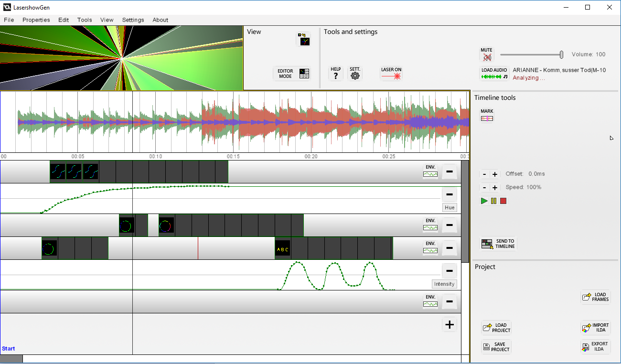Click the Load Frames icon
The image size is (621, 364).
[595, 297]
